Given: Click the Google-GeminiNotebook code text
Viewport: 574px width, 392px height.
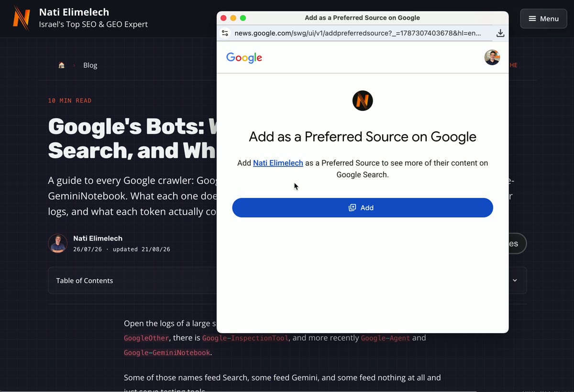Looking at the screenshot, I should pos(167,353).
